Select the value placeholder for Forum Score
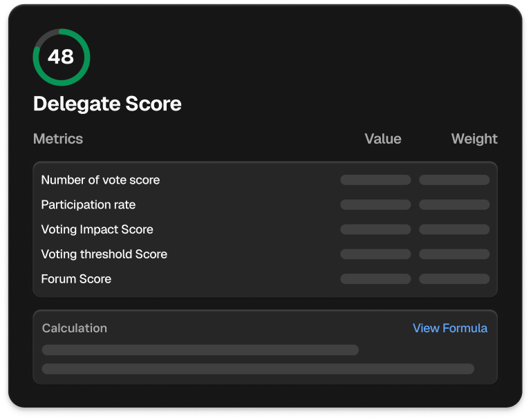Viewport: 531px width, 420px height. point(375,280)
